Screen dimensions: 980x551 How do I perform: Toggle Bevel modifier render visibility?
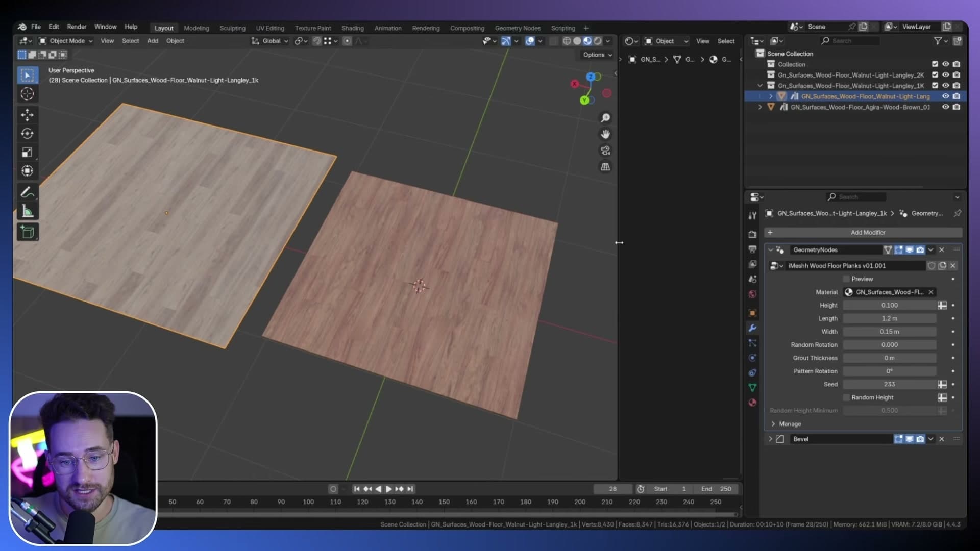(x=920, y=439)
